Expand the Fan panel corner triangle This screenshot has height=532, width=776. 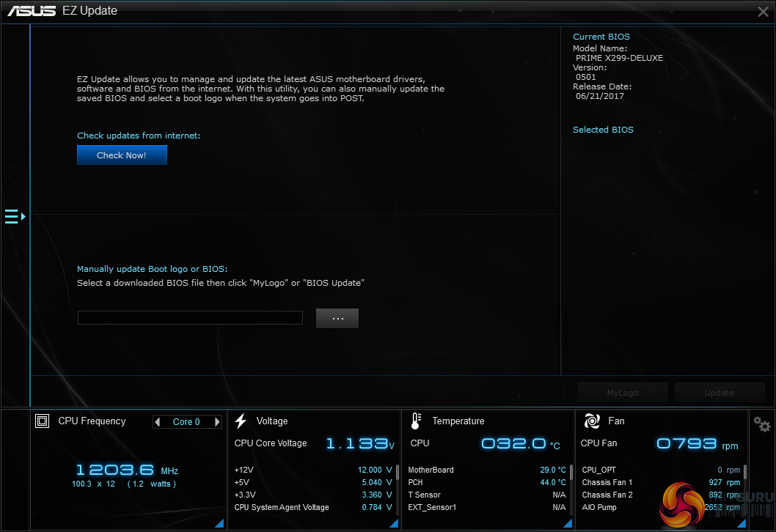tap(742, 523)
